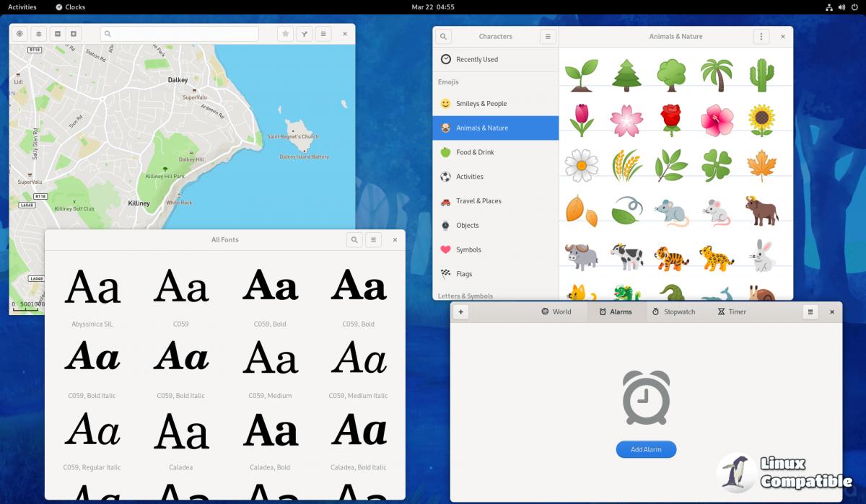Click the Maps search field
The width and height of the screenshot is (866, 504).
point(180,34)
